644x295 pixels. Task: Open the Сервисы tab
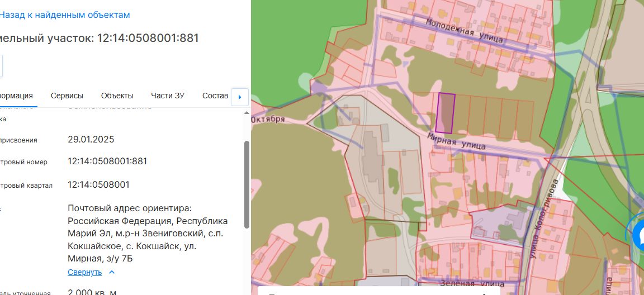coord(67,96)
